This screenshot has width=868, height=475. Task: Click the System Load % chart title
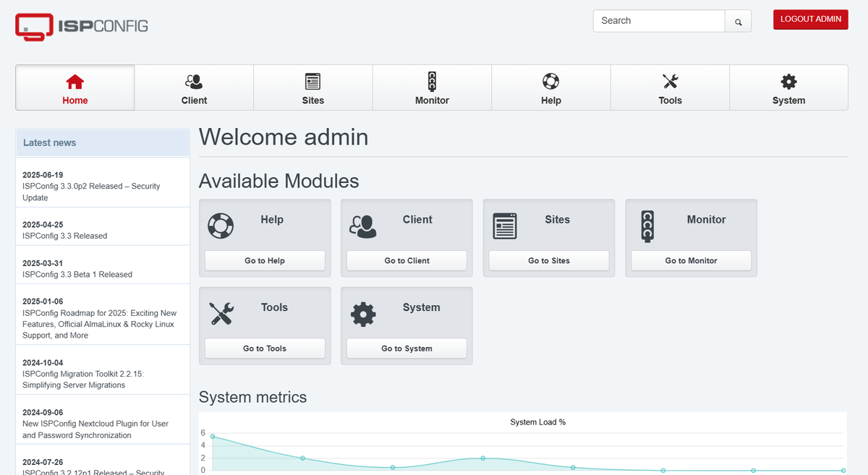tap(538, 422)
